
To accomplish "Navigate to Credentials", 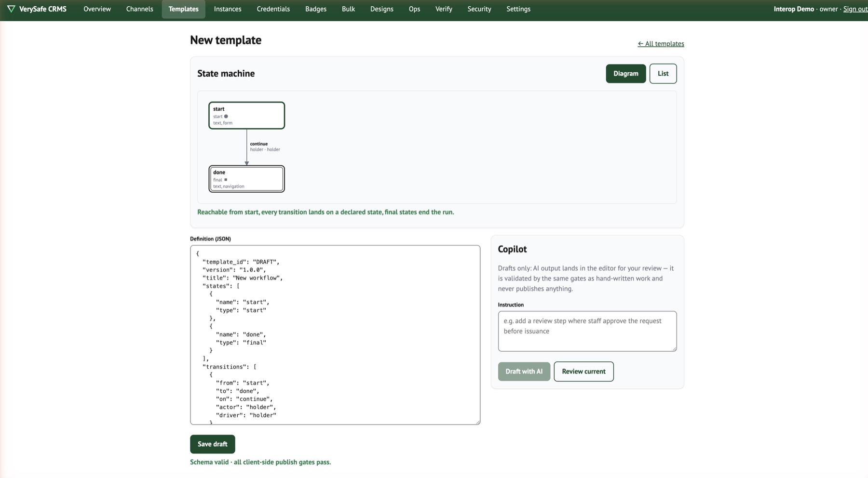I will point(273,9).
